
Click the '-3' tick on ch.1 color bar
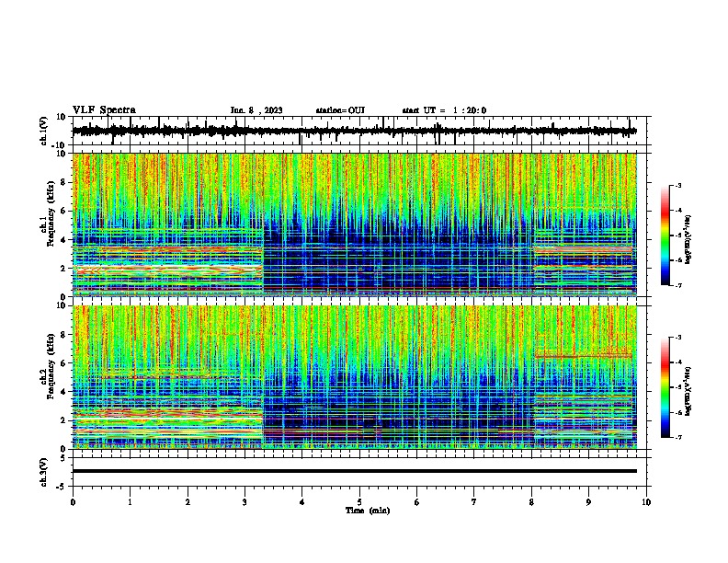tap(677, 186)
